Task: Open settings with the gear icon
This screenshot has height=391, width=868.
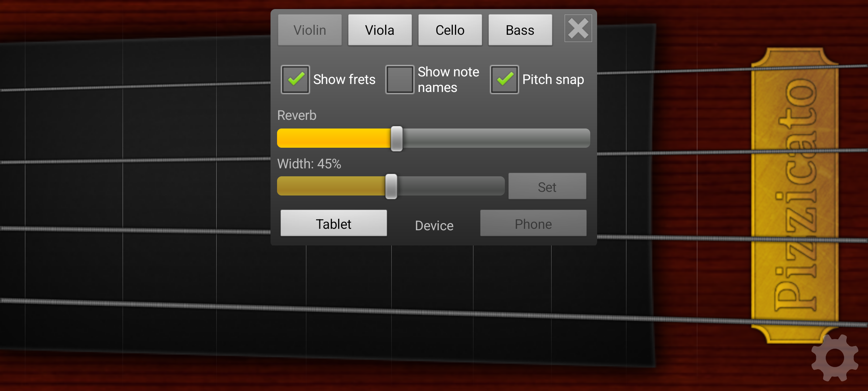Action: [x=834, y=358]
